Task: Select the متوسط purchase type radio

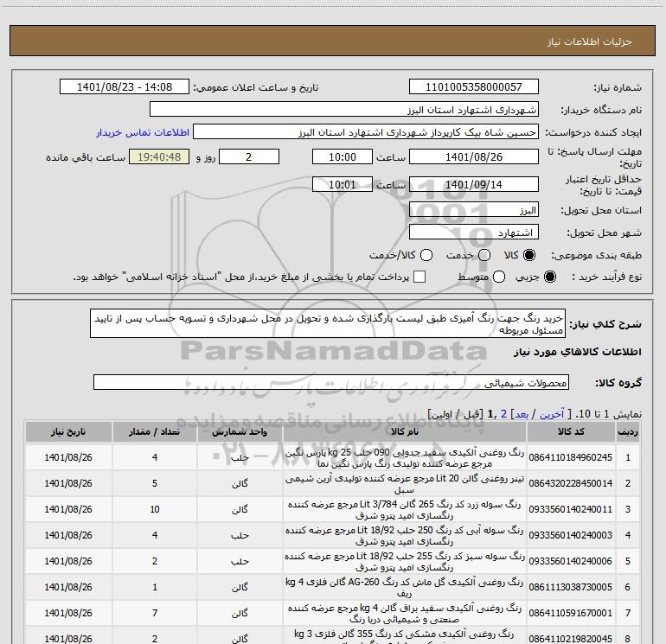Action: (499, 277)
